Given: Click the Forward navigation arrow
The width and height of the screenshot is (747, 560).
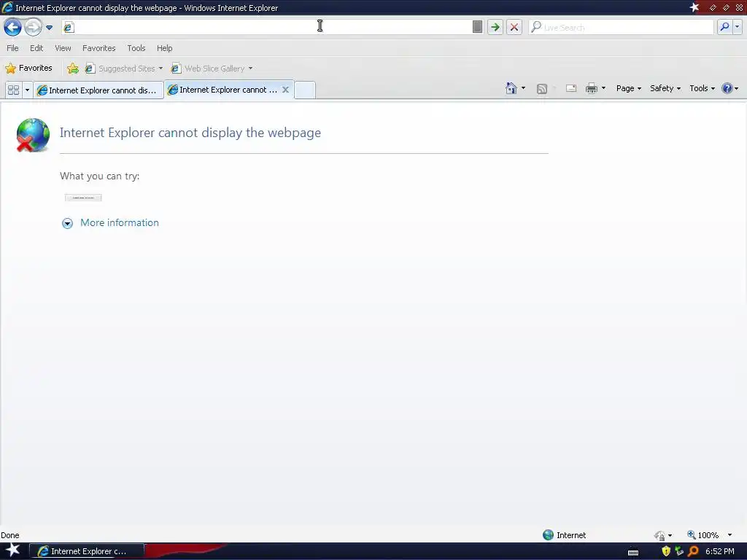Looking at the screenshot, I should 33,27.
